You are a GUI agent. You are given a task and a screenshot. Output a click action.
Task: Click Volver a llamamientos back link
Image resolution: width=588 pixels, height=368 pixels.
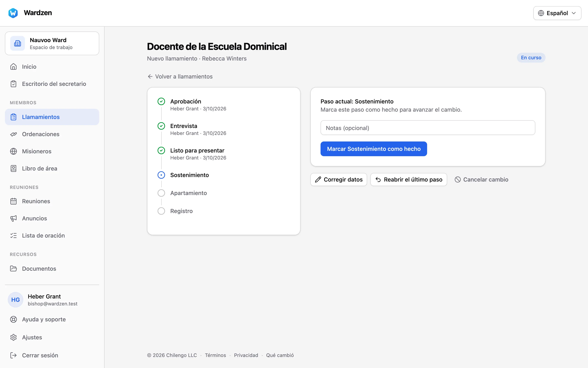(x=180, y=76)
